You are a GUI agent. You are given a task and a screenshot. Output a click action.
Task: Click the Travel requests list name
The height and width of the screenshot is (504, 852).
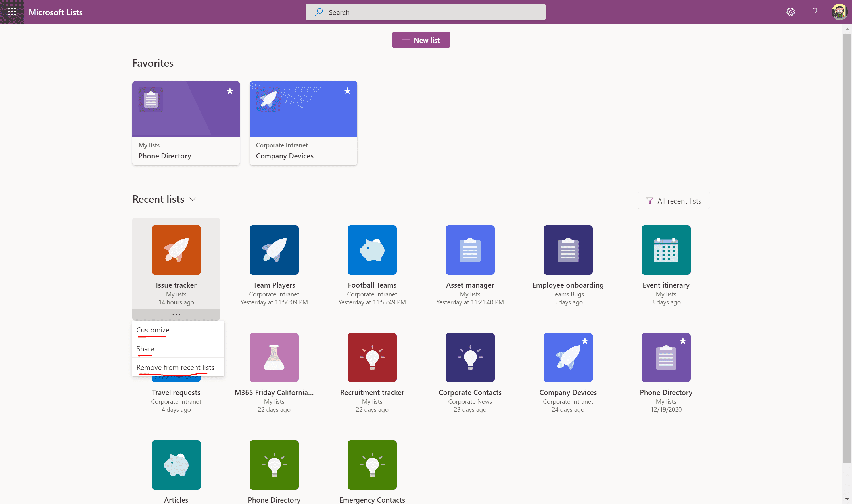(x=176, y=392)
